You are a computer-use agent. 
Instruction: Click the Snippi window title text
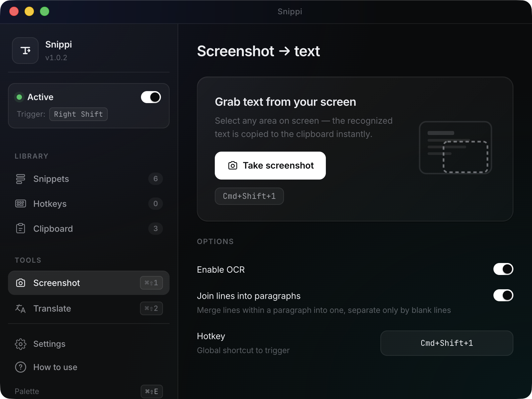(x=290, y=12)
